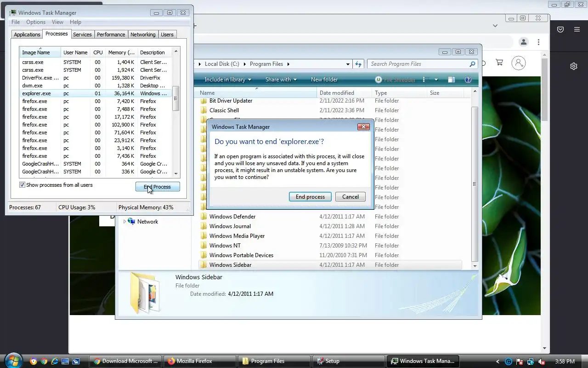Select dwm.exe process row
Screen dimensions: 588x368
(x=96, y=86)
